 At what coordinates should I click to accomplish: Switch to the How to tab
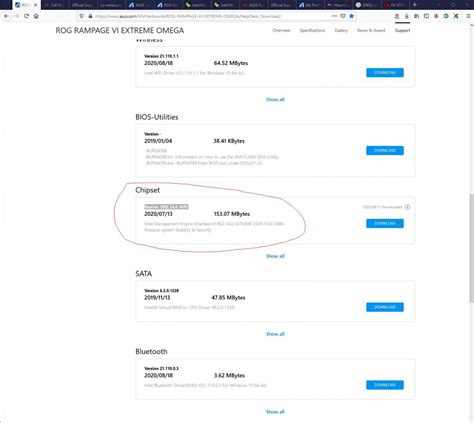pyautogui.click(x=337, y=5)
